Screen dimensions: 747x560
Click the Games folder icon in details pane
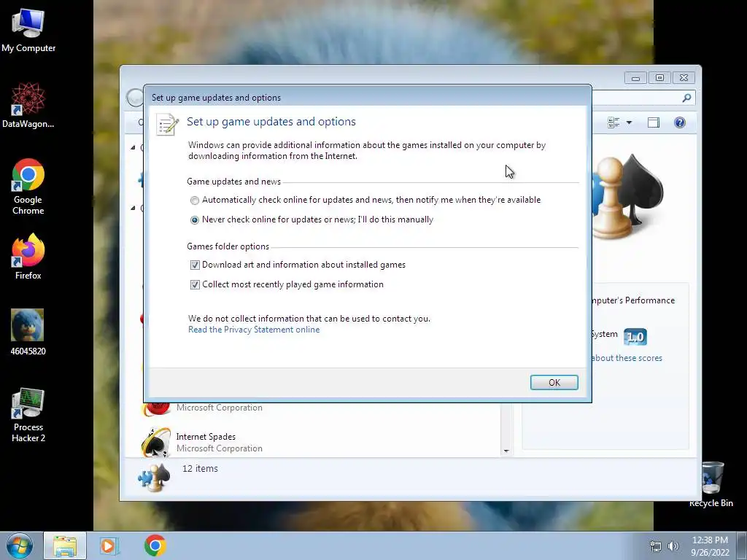click(154, 478)
